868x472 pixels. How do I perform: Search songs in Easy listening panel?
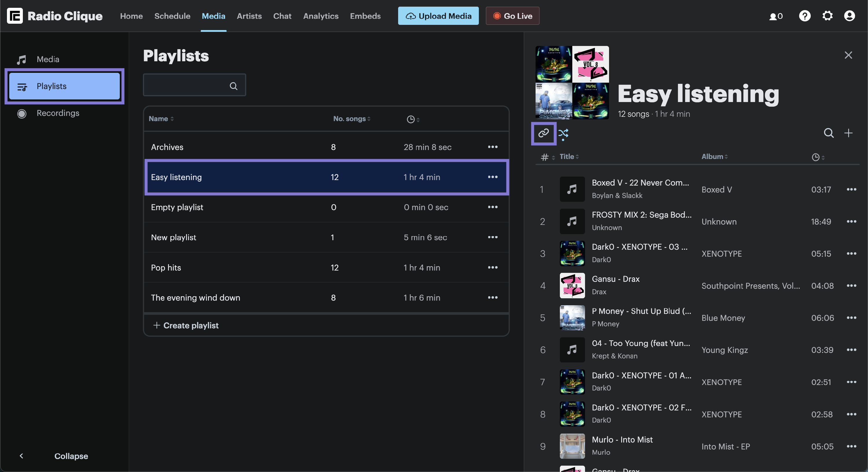(829, 133)
